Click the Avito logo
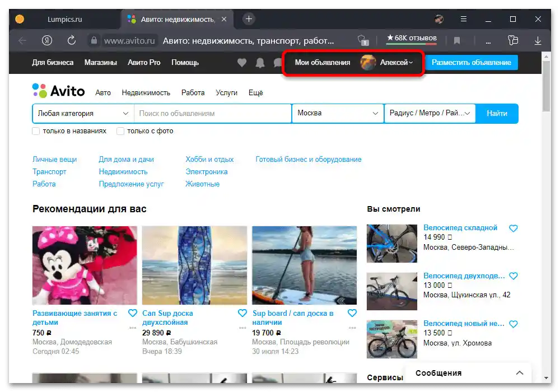The height and width of the screenshot is (392, 560). [x=59, y=91]
